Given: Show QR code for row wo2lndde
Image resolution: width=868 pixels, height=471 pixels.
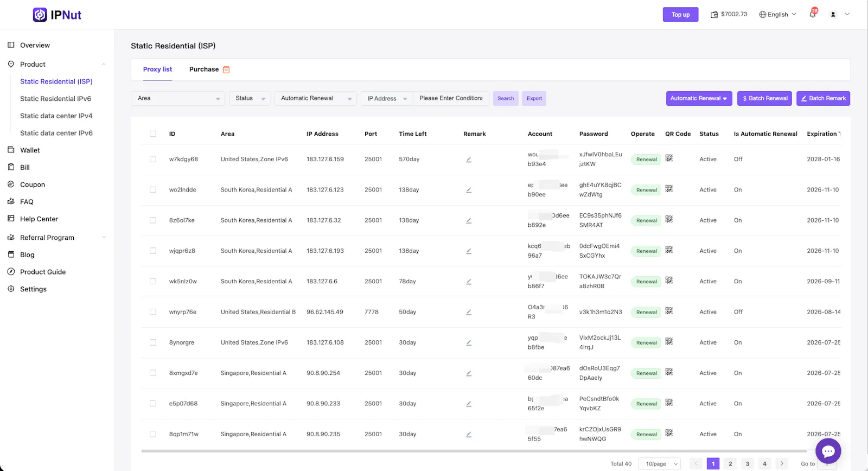Looking at the screenshot, I should coord(669,188).
